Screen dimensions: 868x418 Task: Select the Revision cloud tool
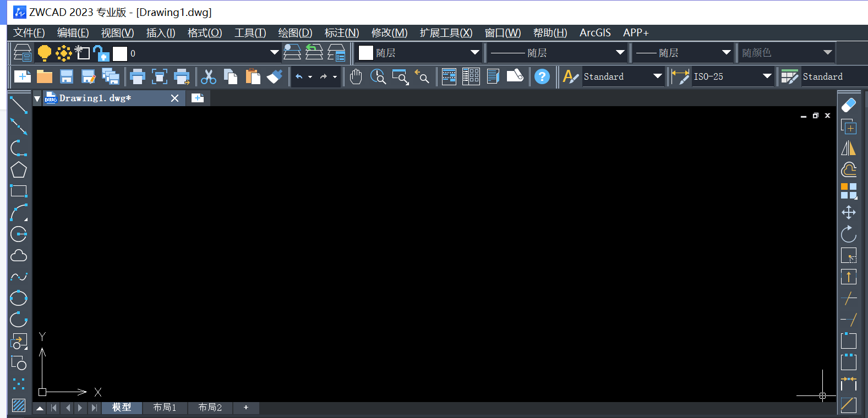click(19, 255)
